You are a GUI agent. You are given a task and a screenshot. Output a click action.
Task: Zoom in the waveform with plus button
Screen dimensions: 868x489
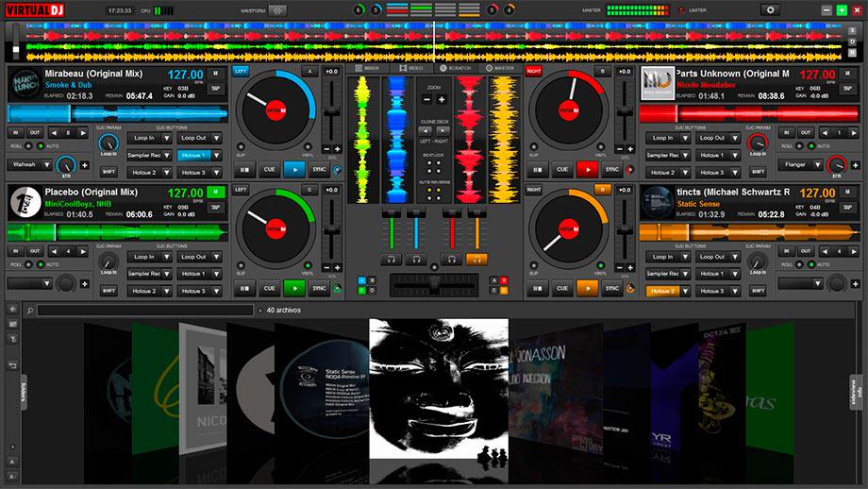click(x=442, y=100)
